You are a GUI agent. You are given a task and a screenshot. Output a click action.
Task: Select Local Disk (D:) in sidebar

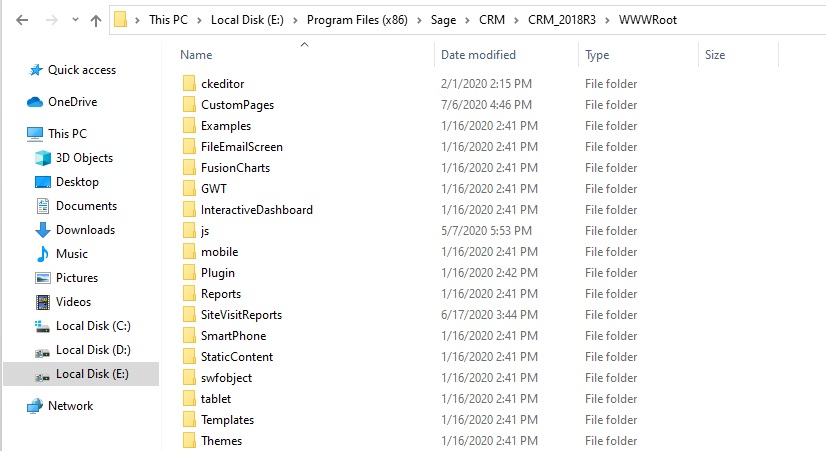point(93,350)
